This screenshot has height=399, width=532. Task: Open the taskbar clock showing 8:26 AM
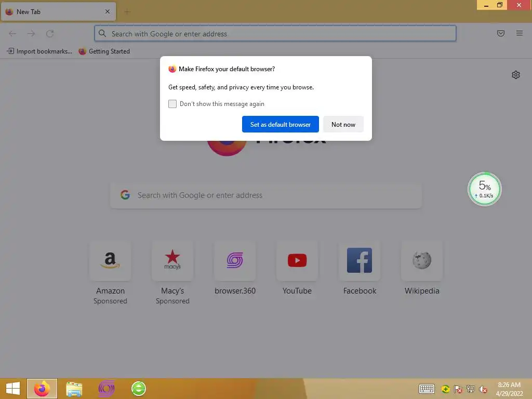[x=509, y=389]
